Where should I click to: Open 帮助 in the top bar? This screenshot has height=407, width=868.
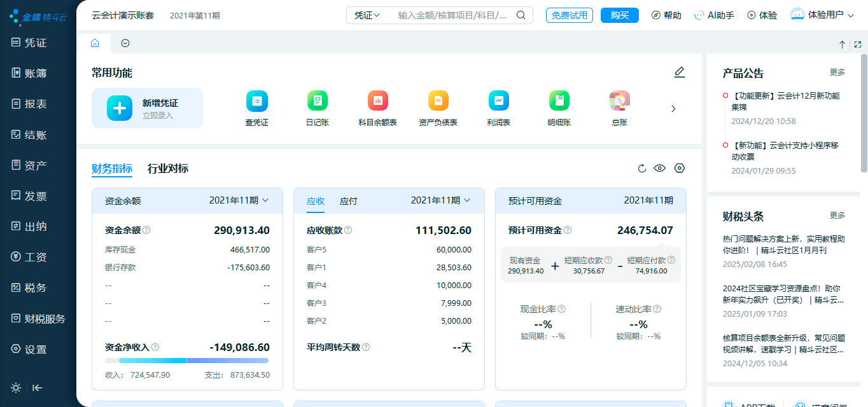pyautogui.click(x=666, y=15)
